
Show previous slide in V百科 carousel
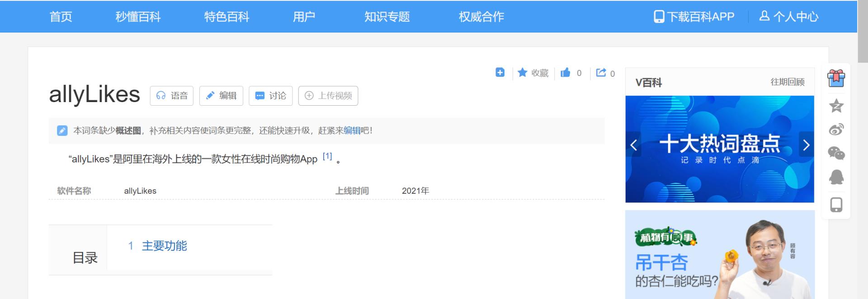pyautogui.click(x=633, y=145)
